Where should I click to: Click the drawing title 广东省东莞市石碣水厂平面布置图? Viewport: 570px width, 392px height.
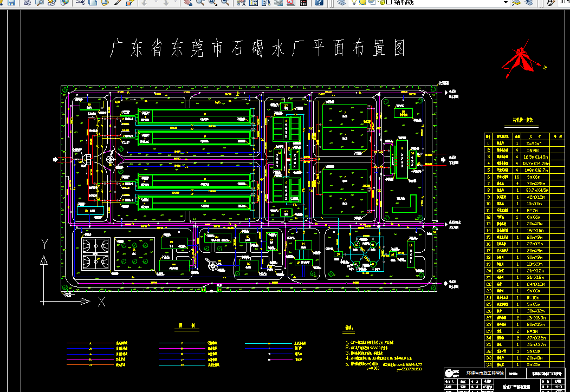(258, 48)
